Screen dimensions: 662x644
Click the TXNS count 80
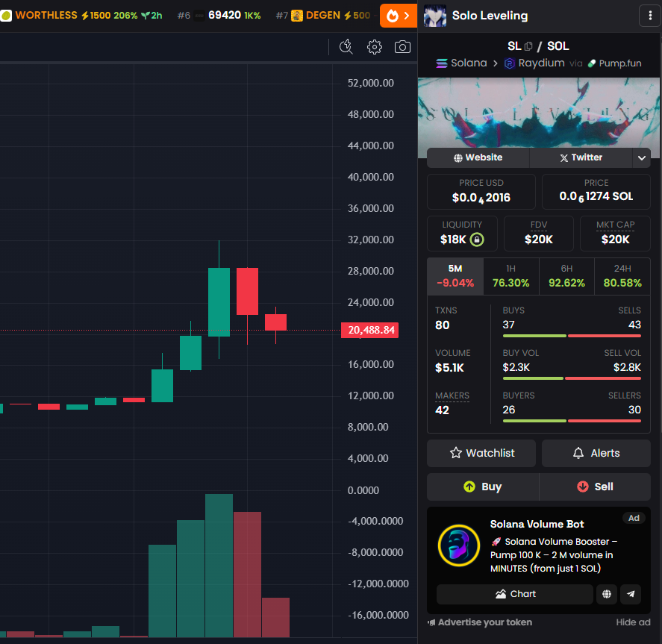point(443,325)
